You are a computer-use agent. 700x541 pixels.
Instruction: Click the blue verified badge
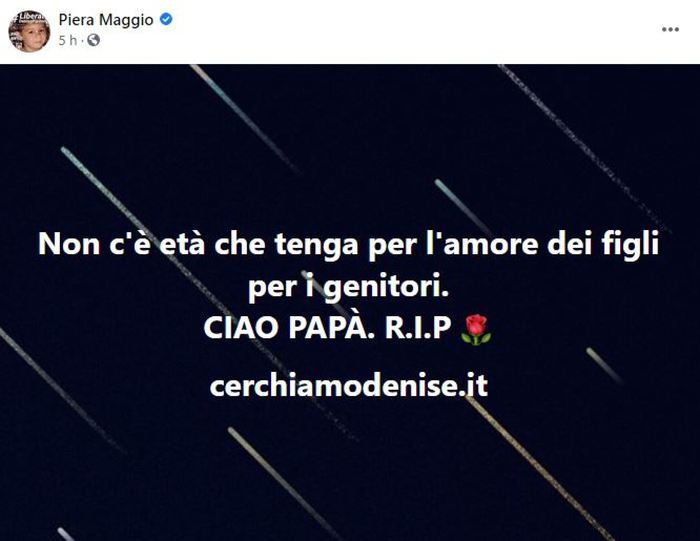166,19
